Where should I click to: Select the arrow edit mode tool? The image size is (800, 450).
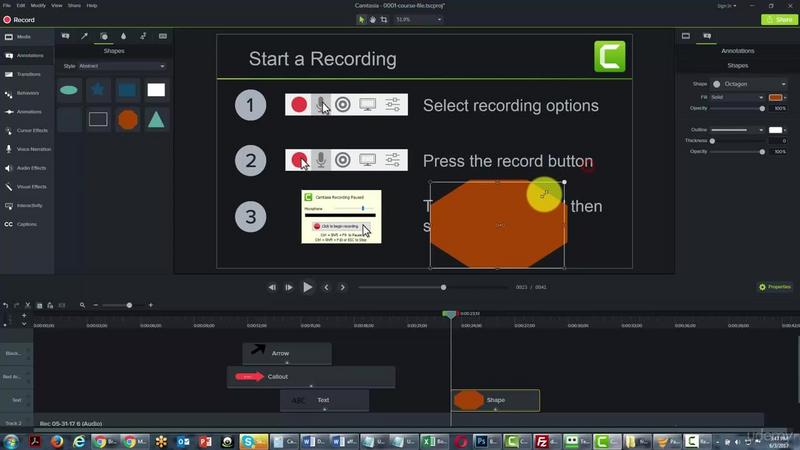[x=361, y=20]
